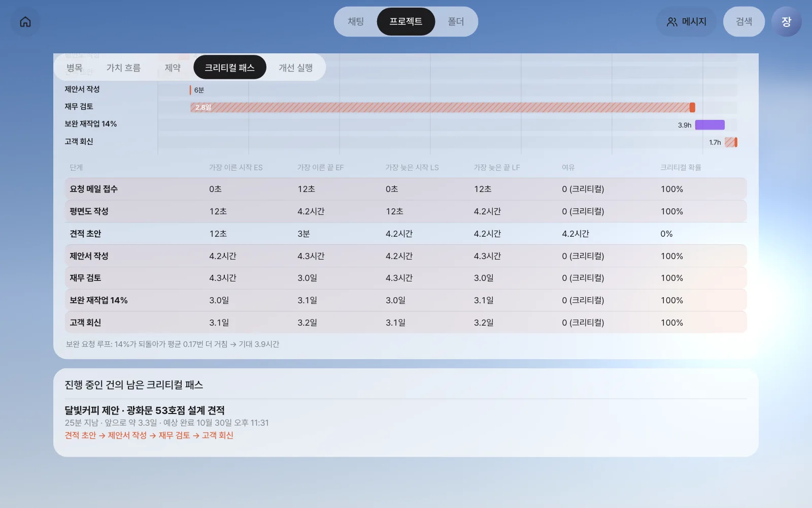
Task: Click the red 견적 초안 → 고객 회신 path
Action: [149, 435]
